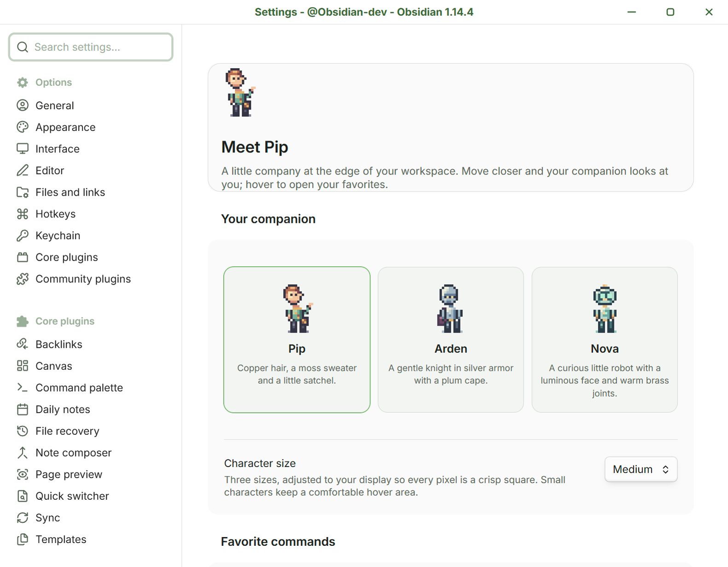Click the Editor pencil icon

(23, 170)
